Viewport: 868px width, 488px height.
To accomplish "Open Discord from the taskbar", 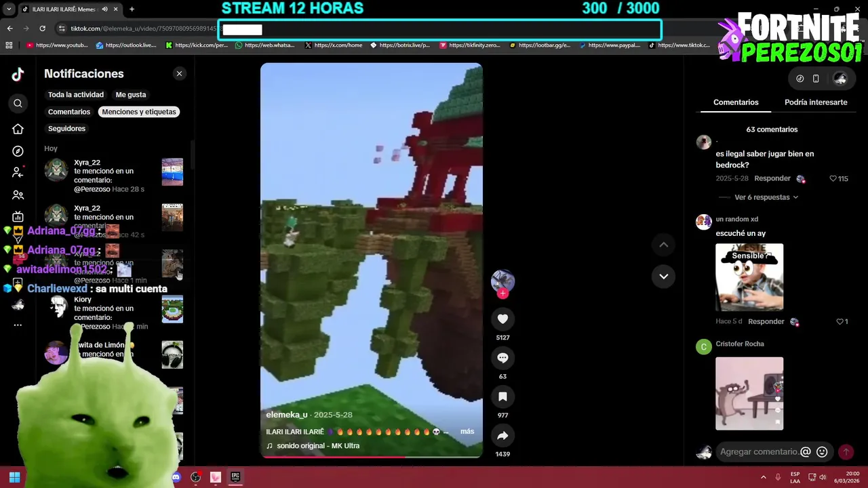I will click(176, 477).
